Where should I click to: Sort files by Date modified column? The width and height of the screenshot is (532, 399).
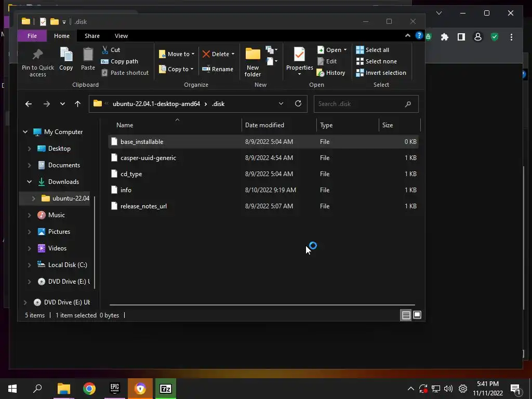(x=280, y=125)
